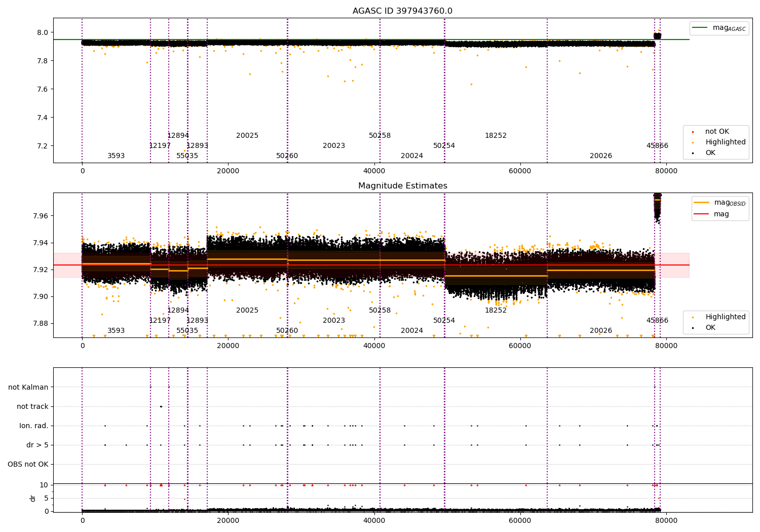Click the 7.2 tick on the AGASC plot

coord(43,146)
